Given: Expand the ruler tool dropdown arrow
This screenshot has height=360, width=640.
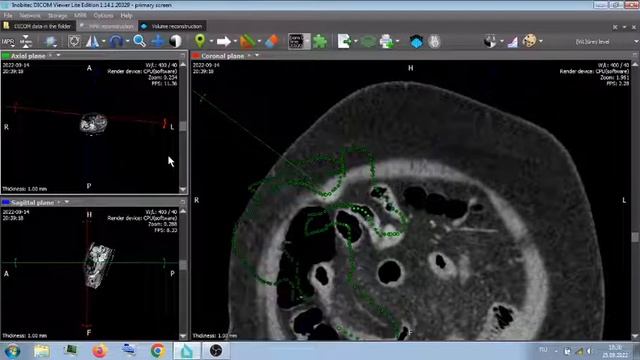Looking at the screenshot, I should point(259,41).
